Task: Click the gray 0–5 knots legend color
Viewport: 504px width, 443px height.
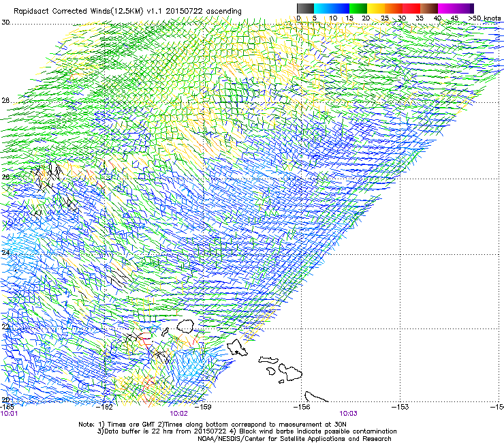Action: [305, 8]
